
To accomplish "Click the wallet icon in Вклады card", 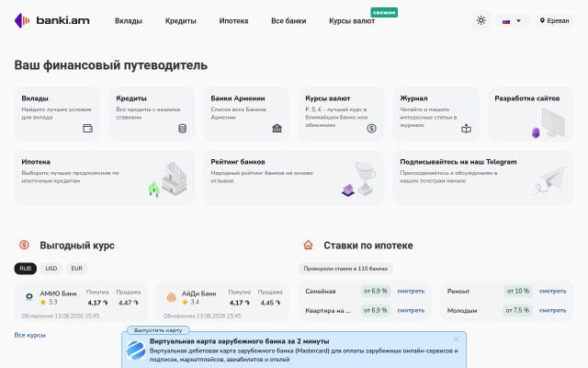I will click(x=88, y=129).
